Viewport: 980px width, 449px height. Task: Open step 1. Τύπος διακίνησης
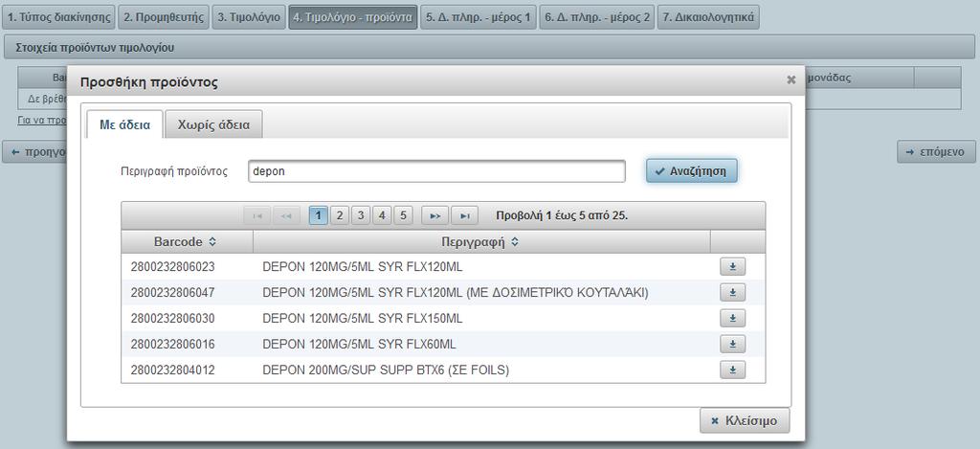pos(59,17)
